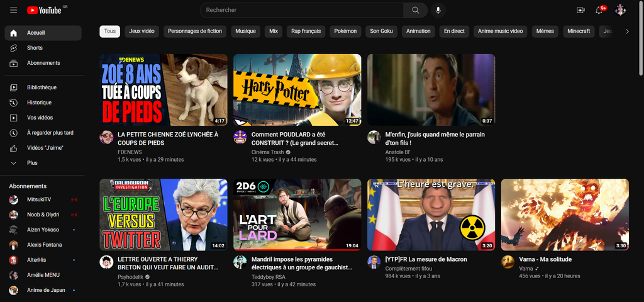The width and height of the screenshot is (644, 302).
Task: Open Cinéma Trash channel link
Action: [x=268, y=152]
